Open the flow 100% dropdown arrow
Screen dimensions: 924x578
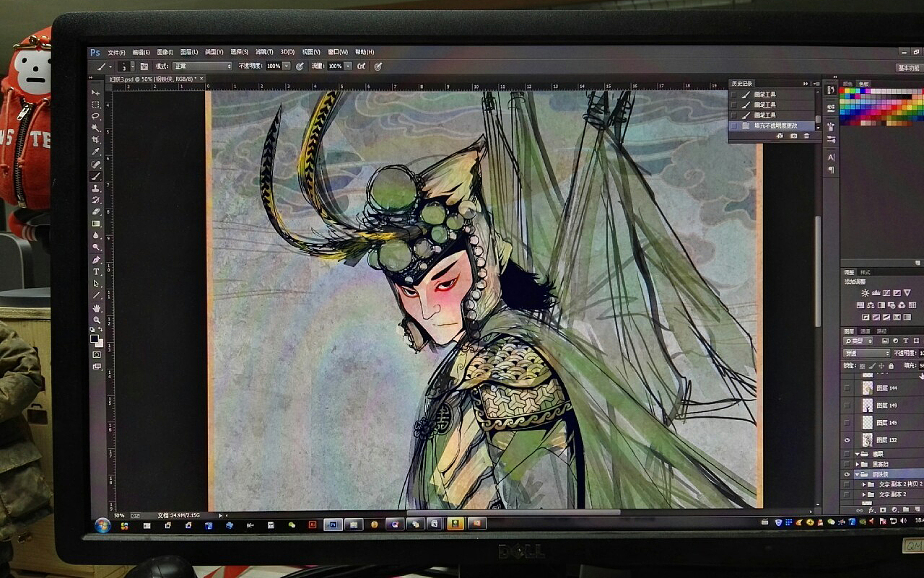349,66
